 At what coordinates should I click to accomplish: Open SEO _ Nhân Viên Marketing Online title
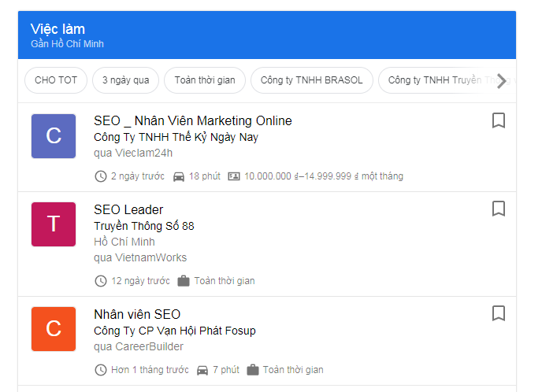(x=193, y=121)
